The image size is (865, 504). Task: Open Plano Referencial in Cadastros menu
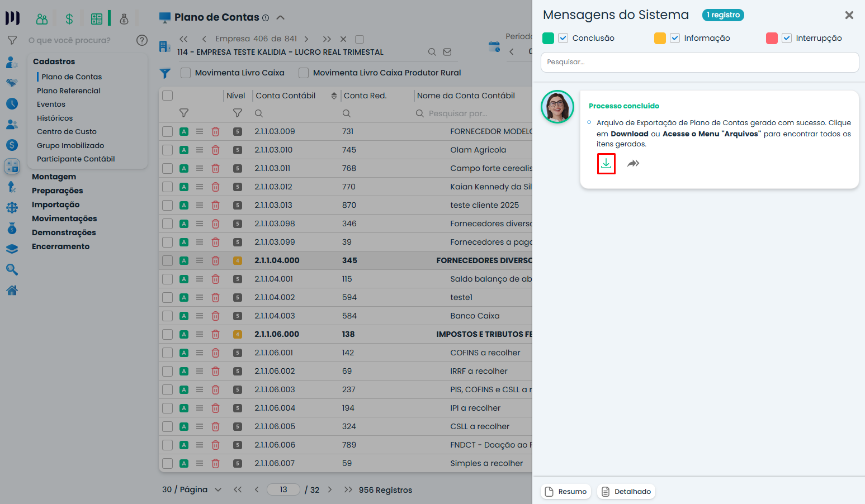click(x=69, y=91)
